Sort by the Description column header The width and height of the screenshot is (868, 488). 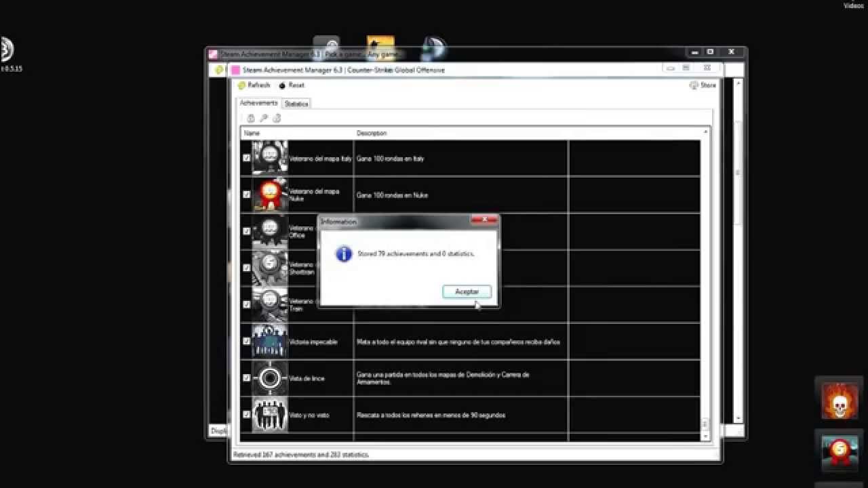[x=460, y=133]
